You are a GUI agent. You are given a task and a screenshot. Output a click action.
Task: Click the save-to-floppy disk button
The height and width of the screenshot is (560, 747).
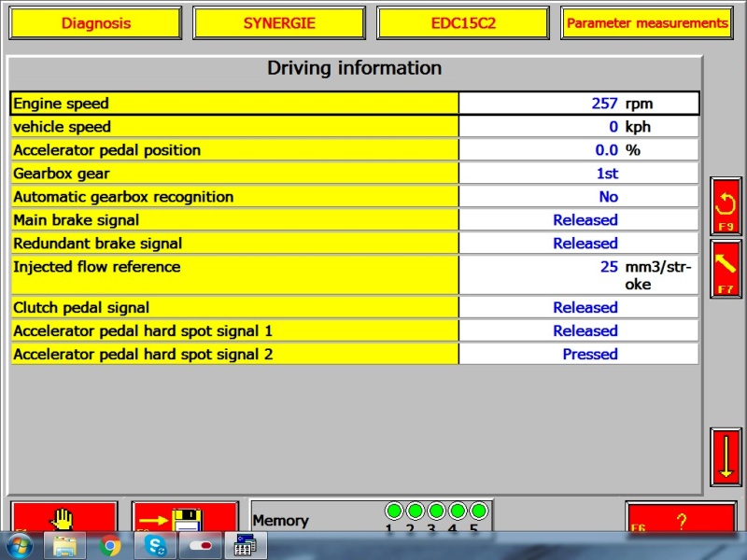click(185, 517)
